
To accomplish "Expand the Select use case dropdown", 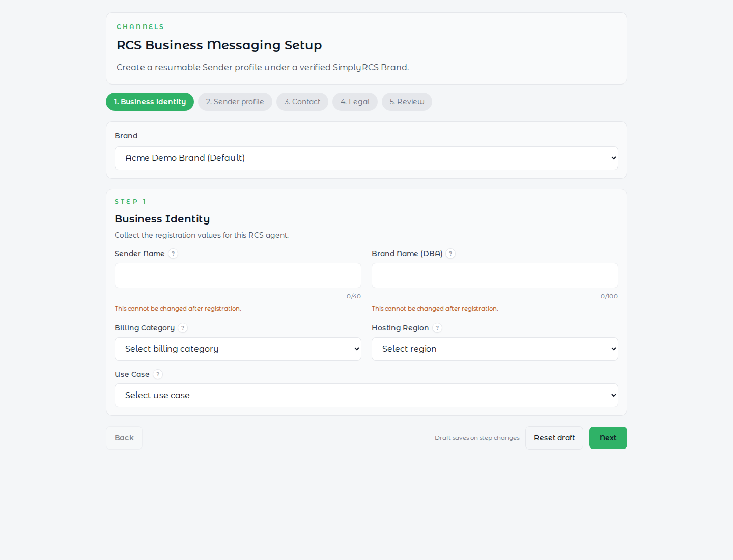I will pos(366,395).
